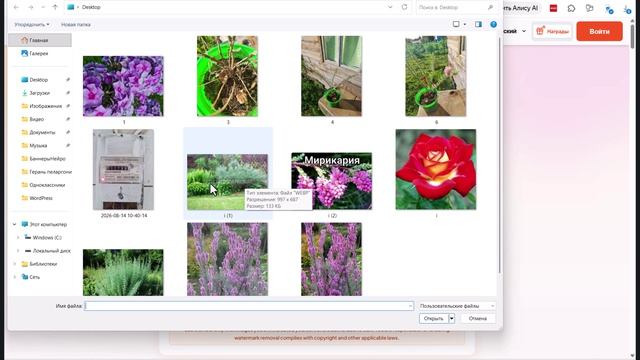Viewport: 640px width, 360px height.
Task: Select Сеть in the tree
Action: pyautogui.click(x=34, y=277)
